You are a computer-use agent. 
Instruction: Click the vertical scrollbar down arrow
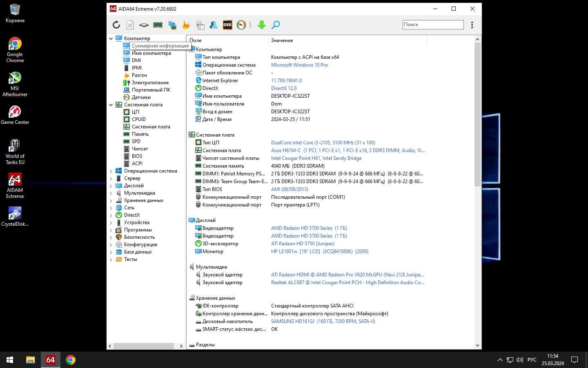[477, 346]
